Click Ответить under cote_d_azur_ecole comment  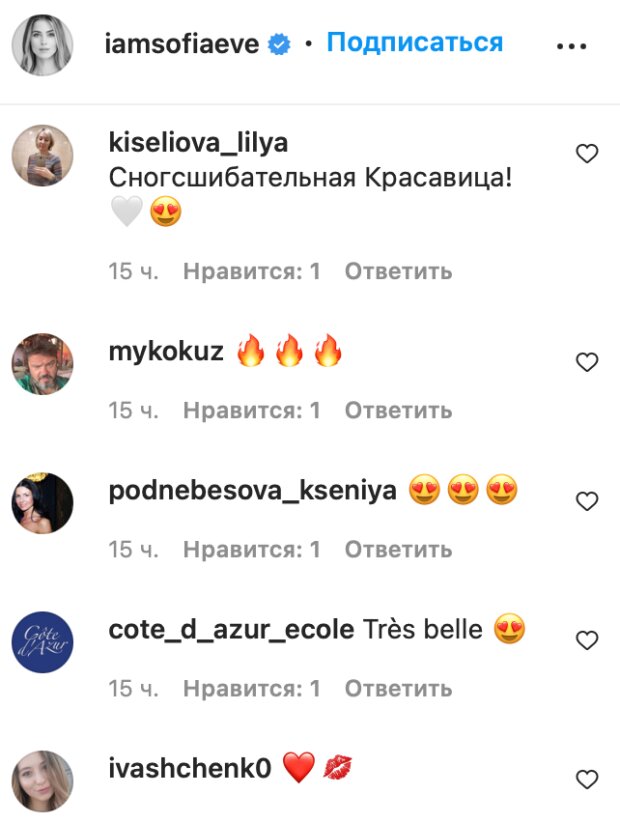point(398,689)
